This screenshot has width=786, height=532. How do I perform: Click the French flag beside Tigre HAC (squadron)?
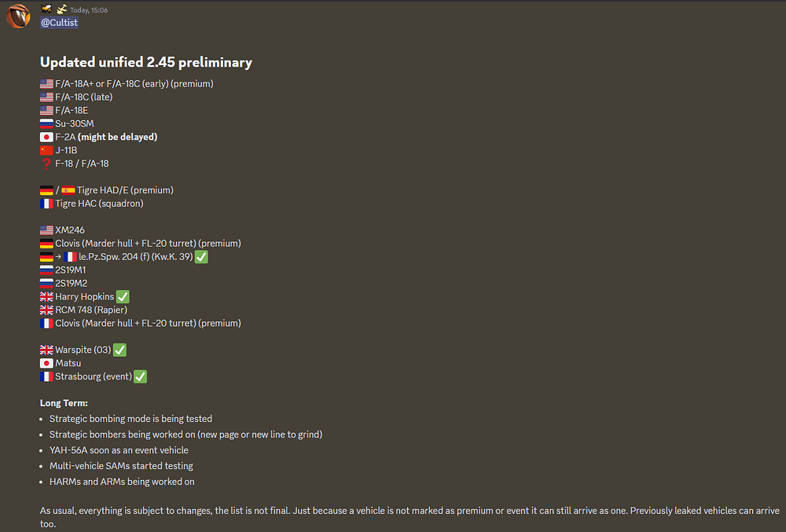pyautogui.click(x=46, y=204)
